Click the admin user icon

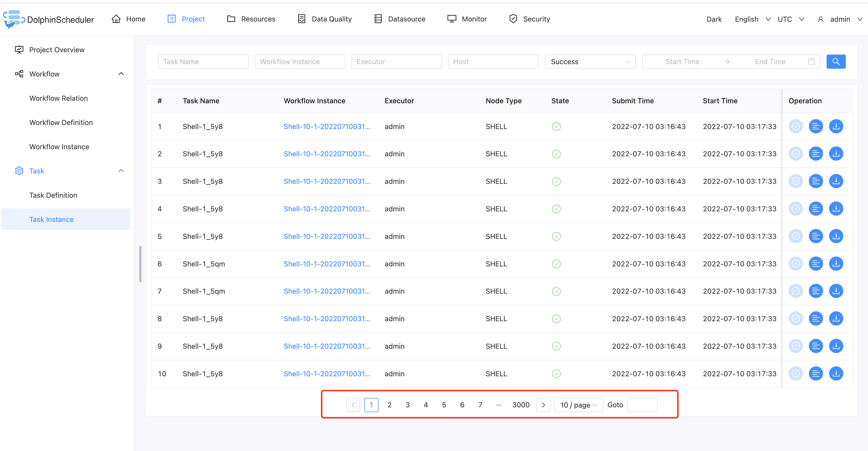pos(821,19)
